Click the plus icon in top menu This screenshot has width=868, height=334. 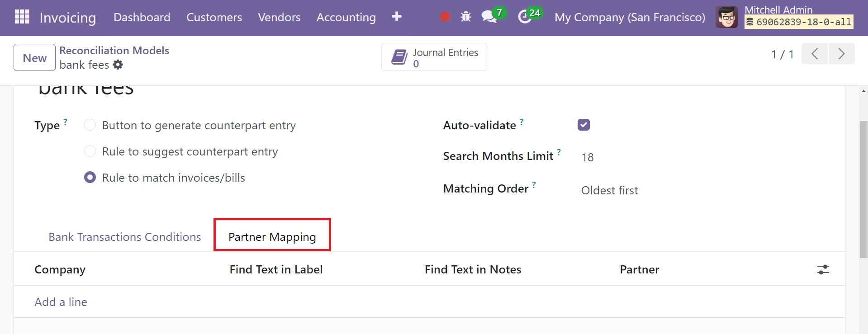pos(397,17)
